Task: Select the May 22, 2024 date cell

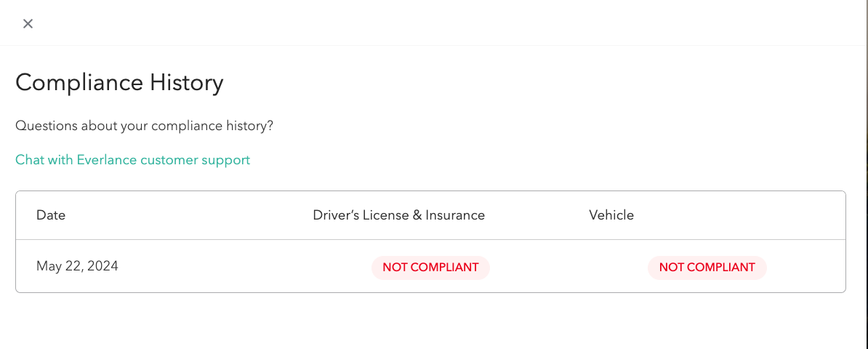Action: point(77,266)
